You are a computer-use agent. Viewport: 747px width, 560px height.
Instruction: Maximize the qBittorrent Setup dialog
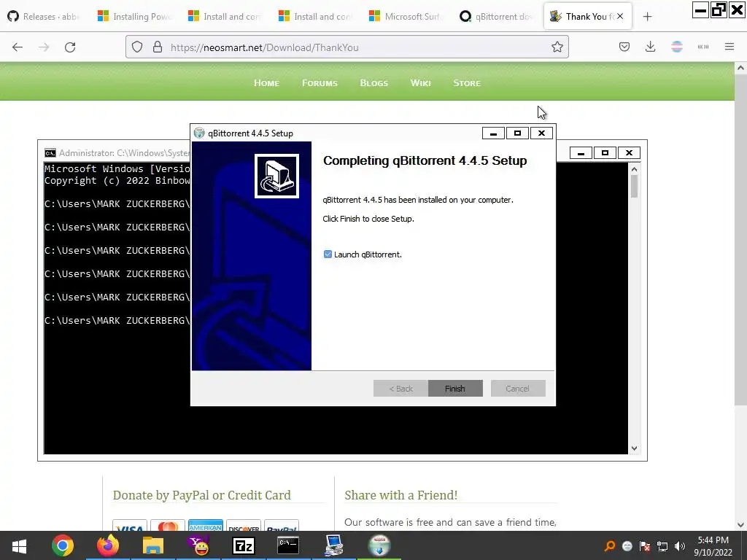click(x=517, y=133)
